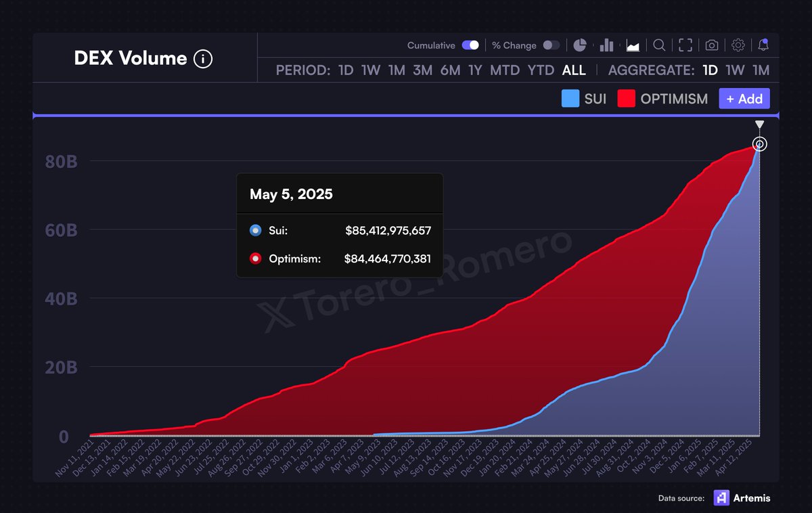Viewport: 812px width, 513px height.
Task: Click the Optimism red dot in tooltip
Action: 255,259
